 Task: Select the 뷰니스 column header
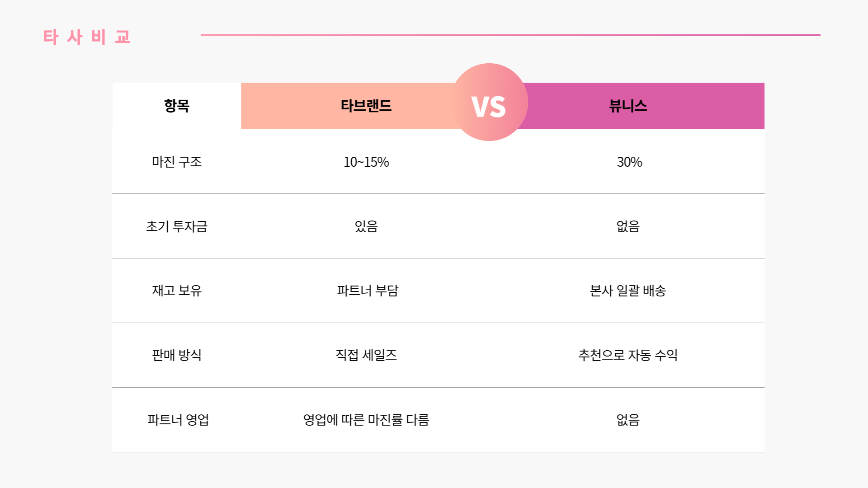click(x=628, y=106)
